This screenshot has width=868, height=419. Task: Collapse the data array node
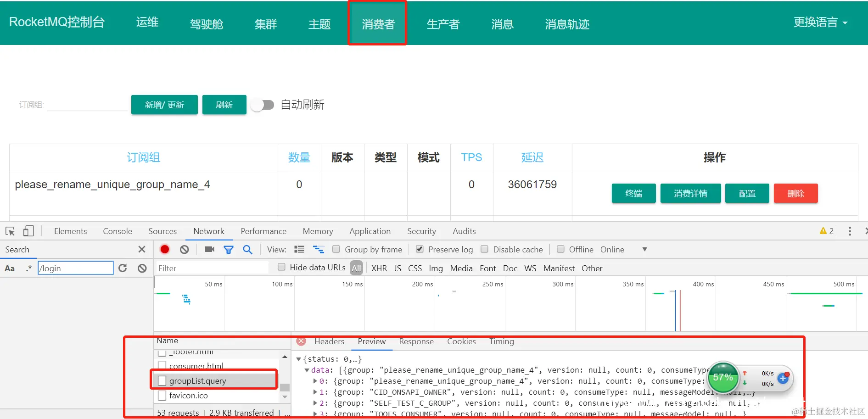coord(307,370)
